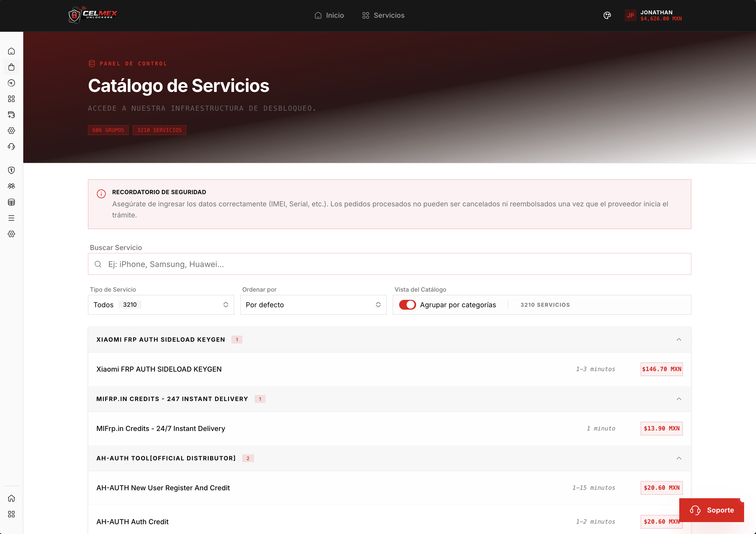This screenshot has height=534, width=756.
Task: Open the Ordenar por dropdown
Action: [313, 305]
